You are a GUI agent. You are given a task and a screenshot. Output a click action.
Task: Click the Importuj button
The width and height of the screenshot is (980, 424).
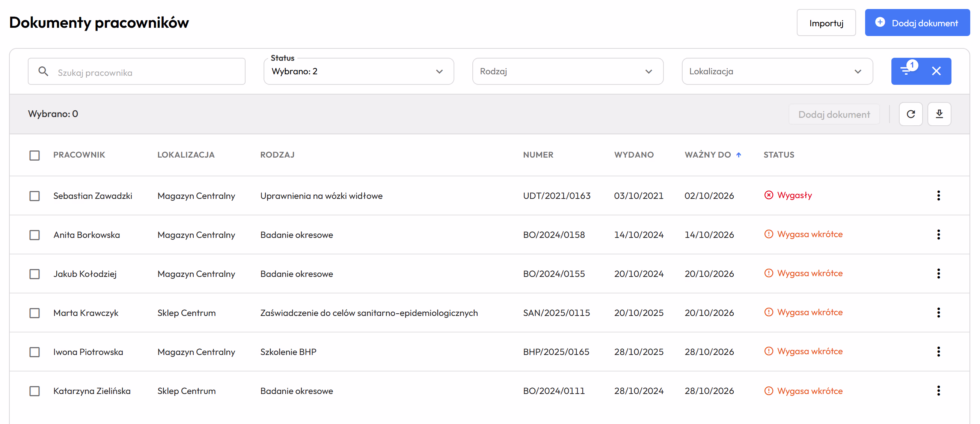point(826,23)
